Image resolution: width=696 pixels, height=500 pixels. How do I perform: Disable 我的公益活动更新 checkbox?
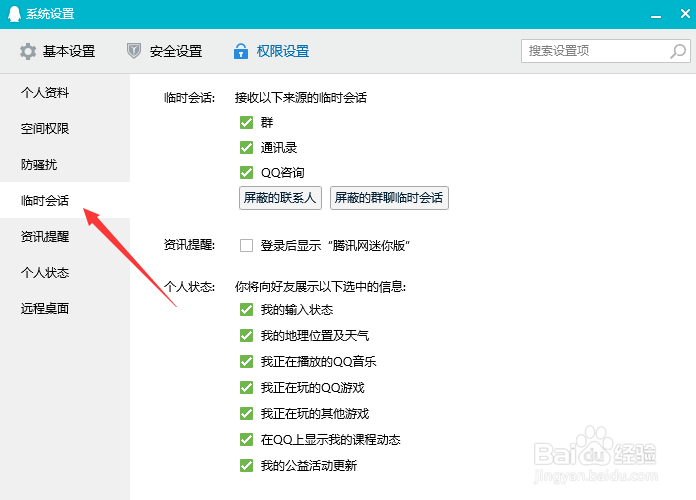coord(246,465)
